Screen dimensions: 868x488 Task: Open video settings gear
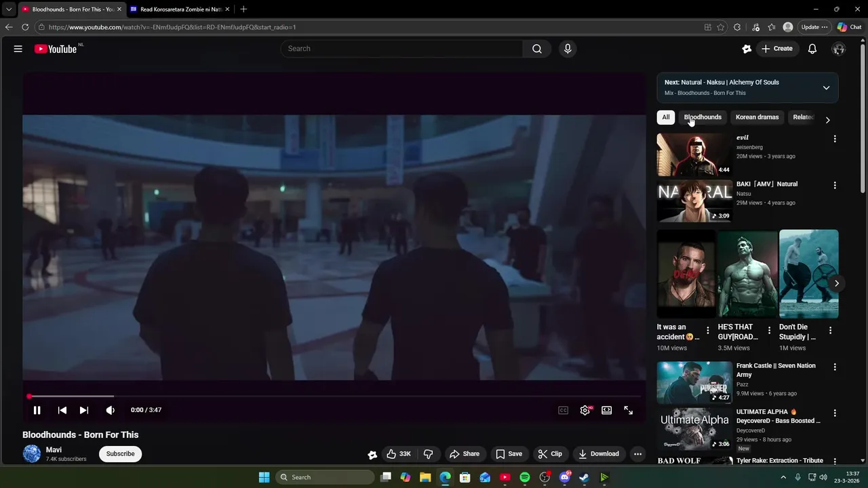tap(585, 410)
